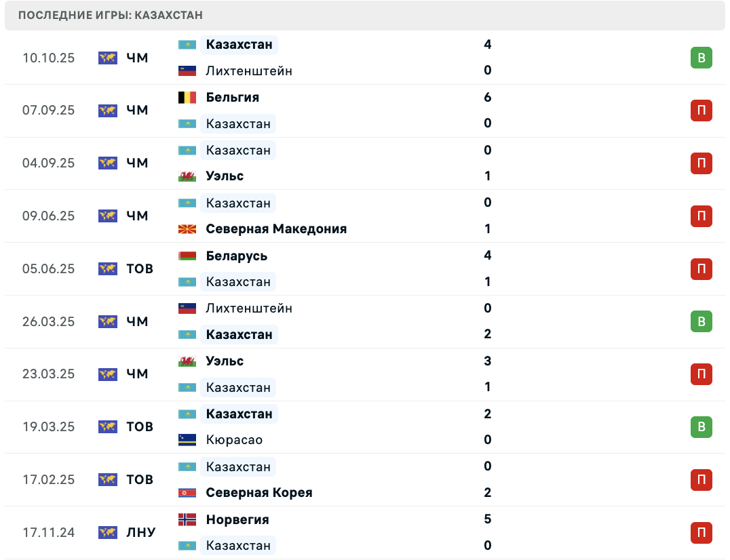The height and width of the screenshot is (560, 730).
Task: Click the Norway flag icon
Action: tap(187, 520)
